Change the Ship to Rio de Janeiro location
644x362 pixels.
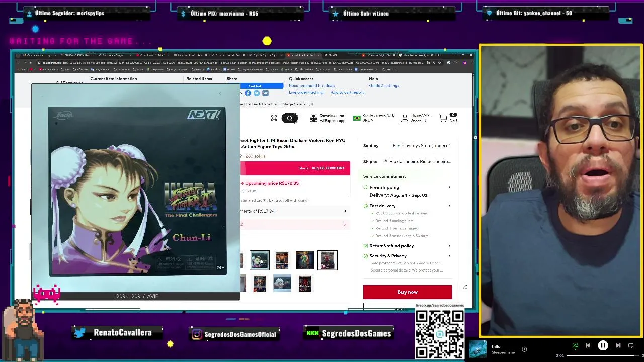click(x=417, y=162)
